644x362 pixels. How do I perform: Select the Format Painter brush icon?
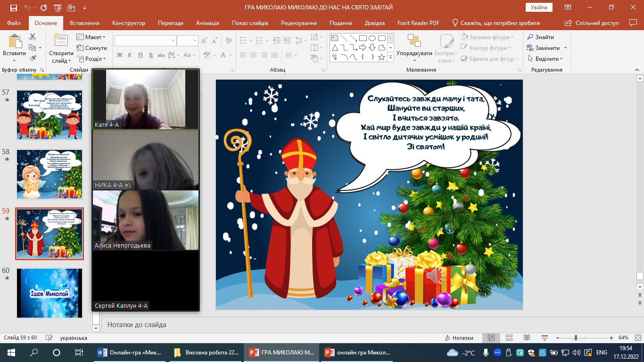(33, 58)
